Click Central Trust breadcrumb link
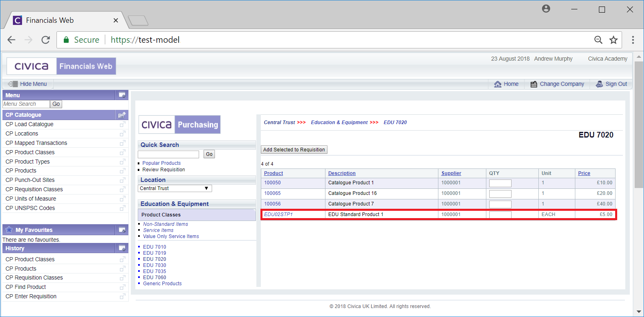 (280, 122)
